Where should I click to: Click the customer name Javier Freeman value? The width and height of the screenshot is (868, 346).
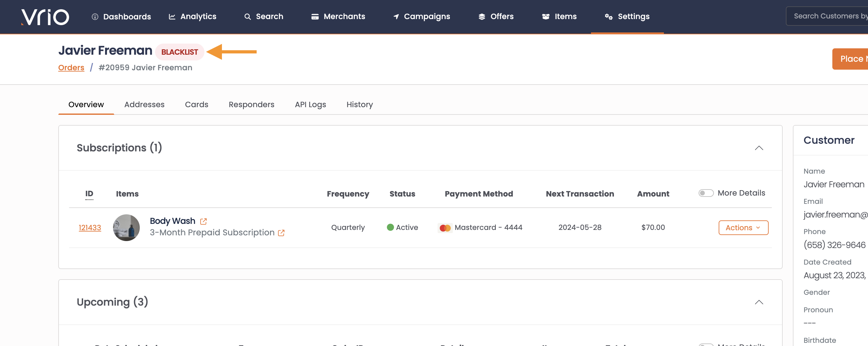[x=834, y=184]
